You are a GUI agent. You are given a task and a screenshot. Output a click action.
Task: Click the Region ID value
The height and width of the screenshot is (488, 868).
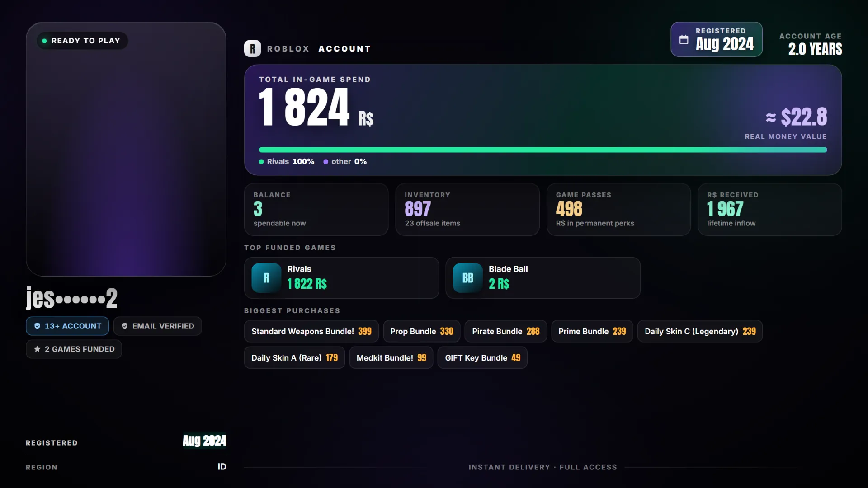222,467
